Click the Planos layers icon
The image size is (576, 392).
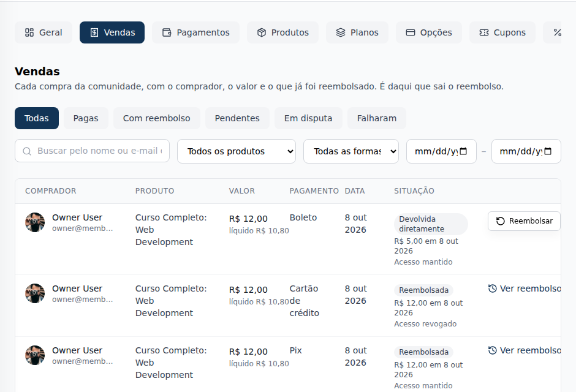(x=341, y=32)
